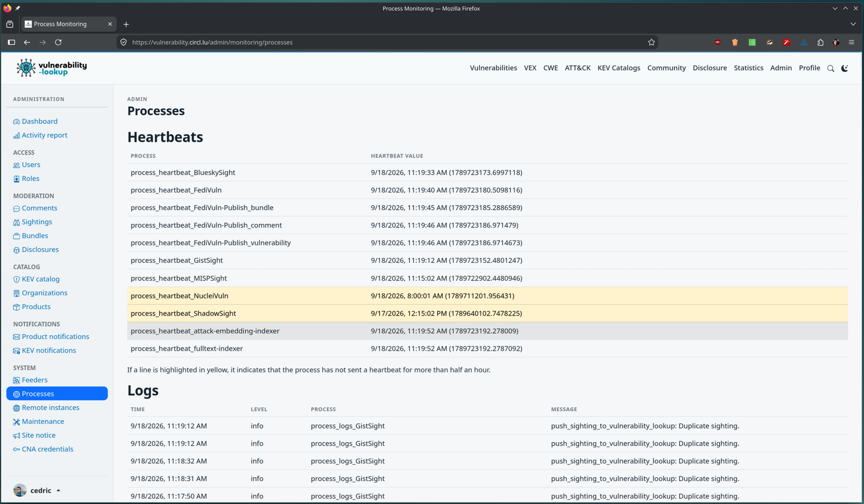Click the 9/18/2026, 11:18:32 AM log time
The width and height of the screenshot is (864, 504).
coord(168,461)
